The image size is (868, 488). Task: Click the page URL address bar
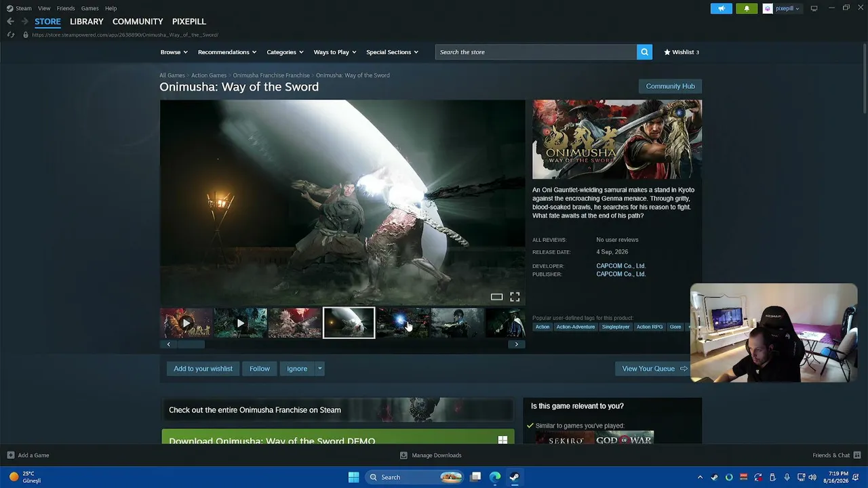point(125,35)
